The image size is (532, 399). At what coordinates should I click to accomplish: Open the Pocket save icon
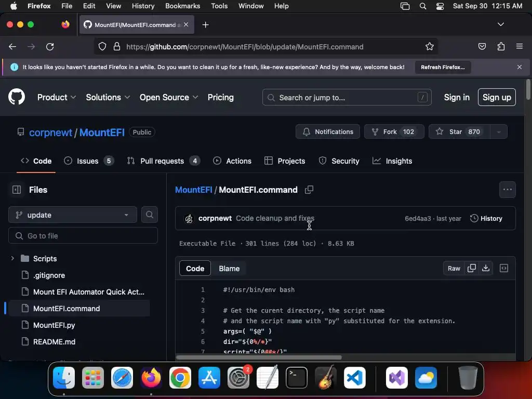point(482,46)
